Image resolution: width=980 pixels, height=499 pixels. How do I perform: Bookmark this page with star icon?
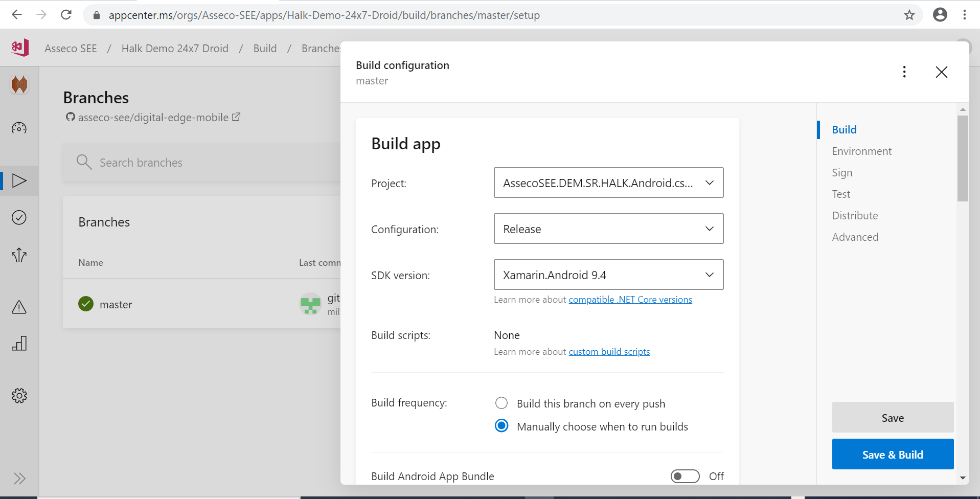coord(909,15)
